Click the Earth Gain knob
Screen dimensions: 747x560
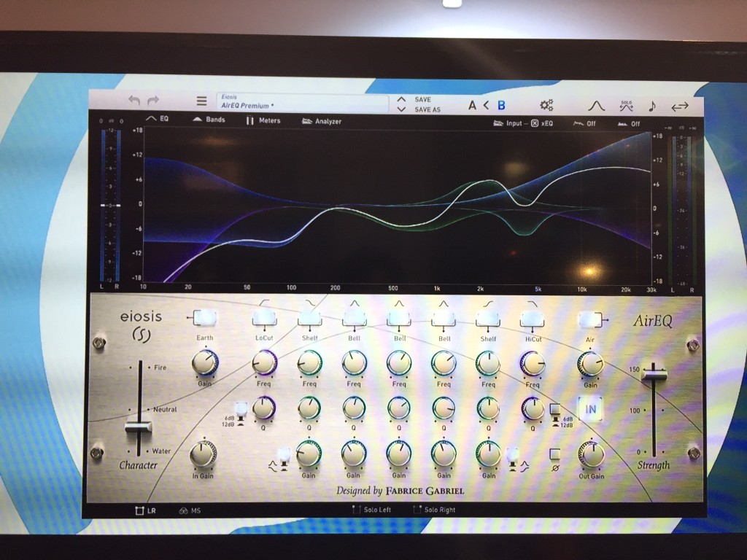click(x=205, y=363)
